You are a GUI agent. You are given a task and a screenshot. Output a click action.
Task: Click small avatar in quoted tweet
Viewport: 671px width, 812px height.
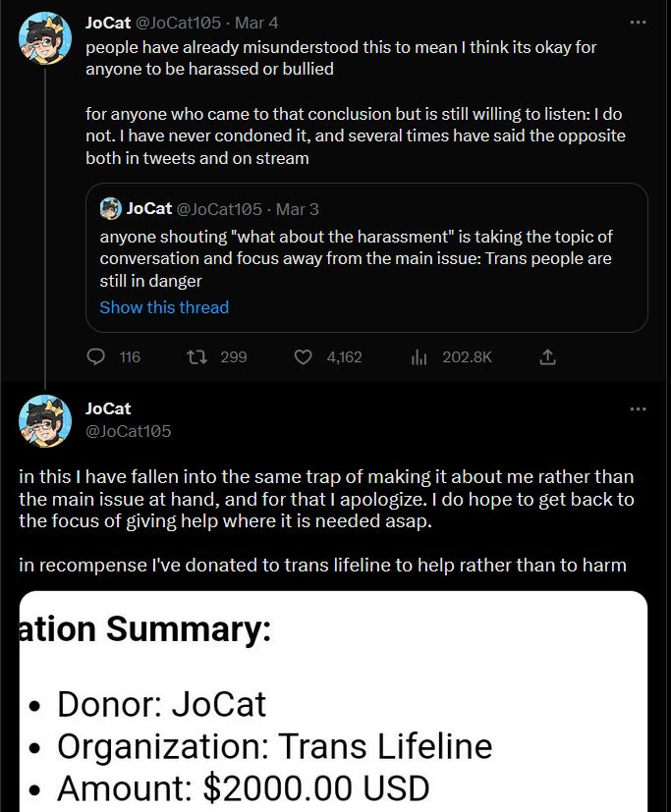point(111,208)
